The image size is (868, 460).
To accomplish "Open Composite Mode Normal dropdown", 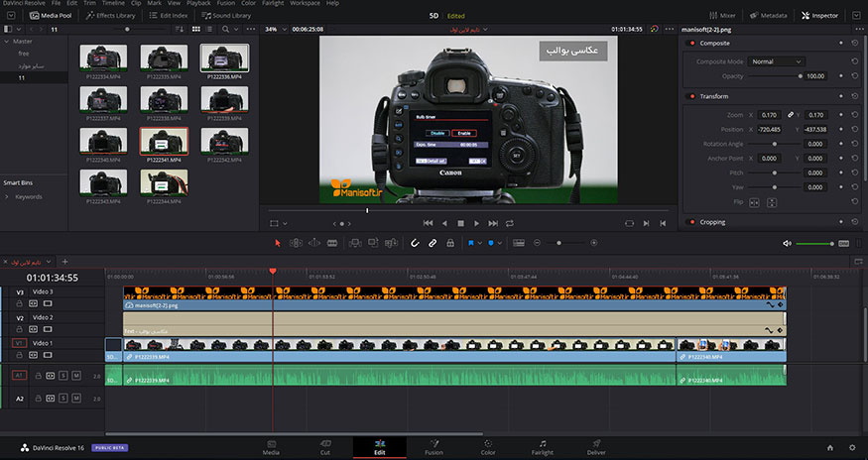I will (x=776, y=61).
